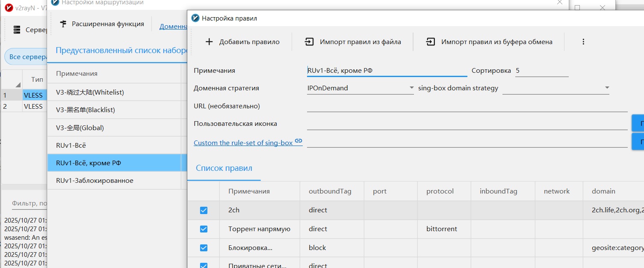Image resolution: width=644 pixels, height=268 pixels.
Task: Click the plus icon to add rule
Action: pos(209,42)
